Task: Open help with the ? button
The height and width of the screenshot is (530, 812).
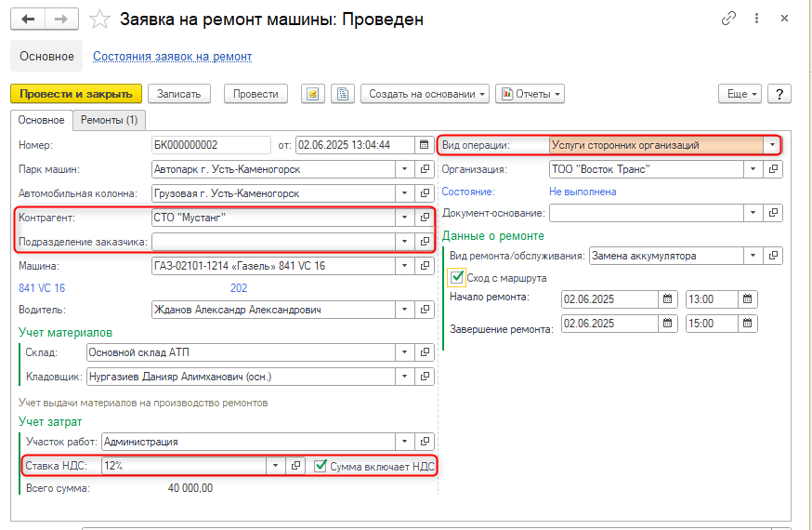Action: tap(779, 94)
